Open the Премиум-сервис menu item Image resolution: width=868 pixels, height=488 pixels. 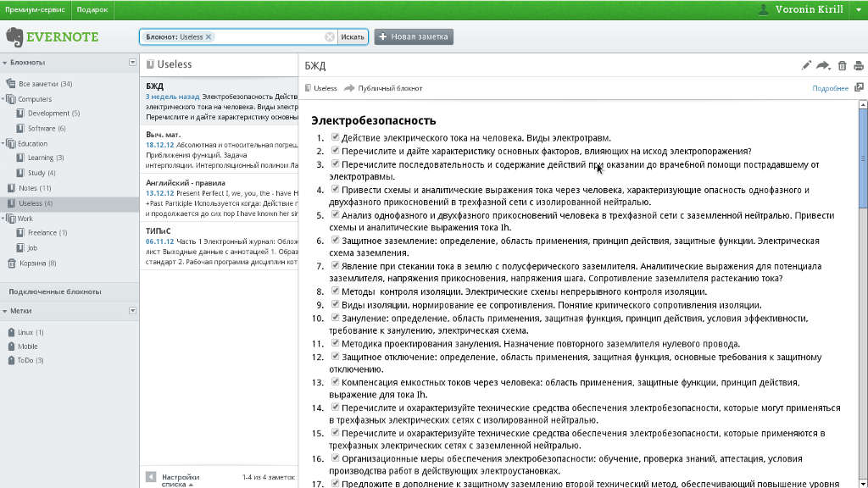click(35, 9)
